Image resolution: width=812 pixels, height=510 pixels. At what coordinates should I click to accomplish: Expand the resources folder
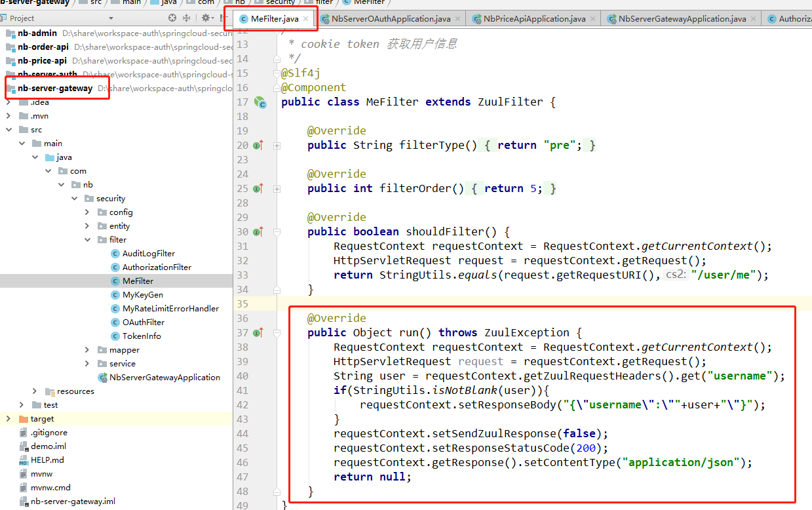35,391
